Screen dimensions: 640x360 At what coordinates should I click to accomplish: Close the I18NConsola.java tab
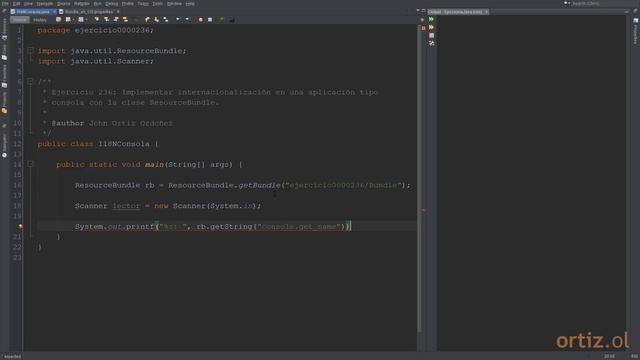54,12
